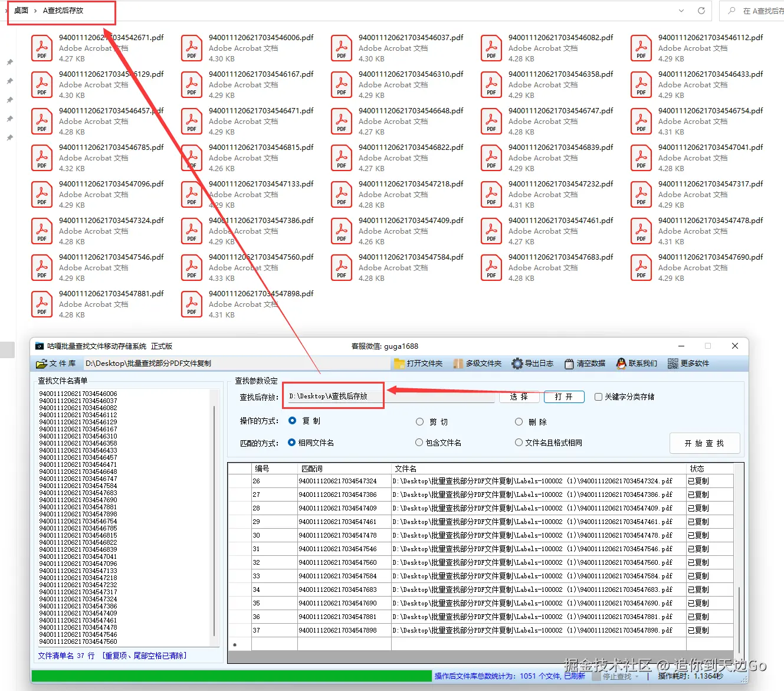The width and height of the screenshot is (784, 691).
Task: Select 文件名且格式相同 match mode
Action: (x=519, y=443)
